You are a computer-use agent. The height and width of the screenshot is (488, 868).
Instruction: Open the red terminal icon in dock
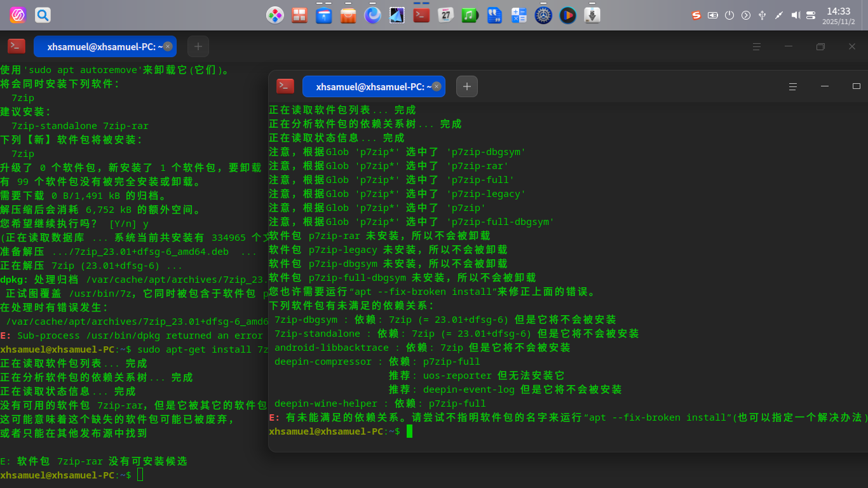(421, 15)
